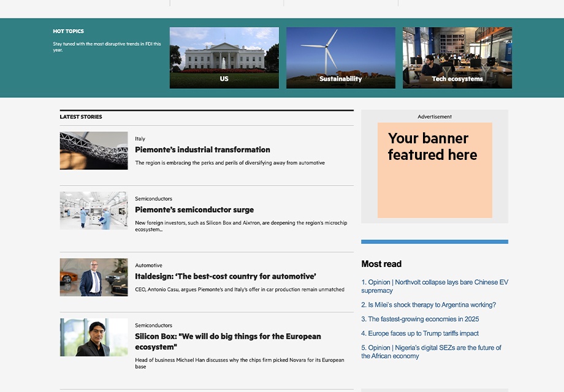Viewport: 564px width, 392px height.
Task: Click the Piemonte industrial transformation story thumbnail
Action: (x=93, y=150)
